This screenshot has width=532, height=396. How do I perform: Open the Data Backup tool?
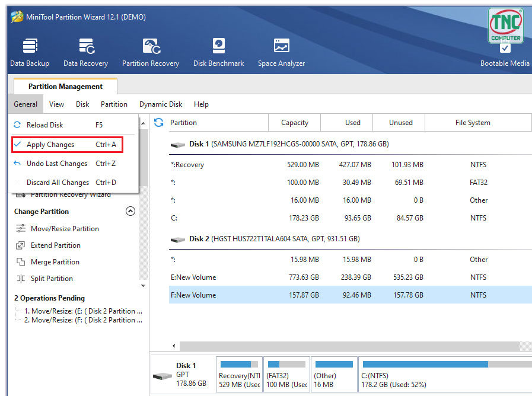pyautogui.click(x=30, y=53)
